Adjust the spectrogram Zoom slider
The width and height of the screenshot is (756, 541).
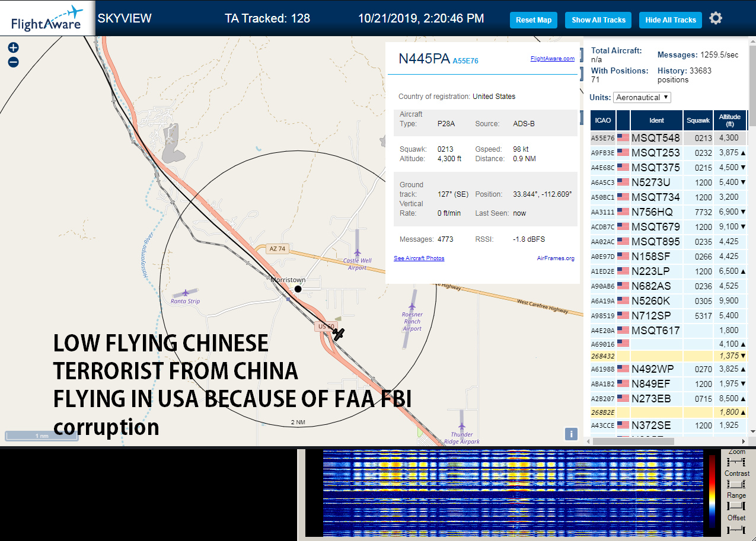pos(736,462)
